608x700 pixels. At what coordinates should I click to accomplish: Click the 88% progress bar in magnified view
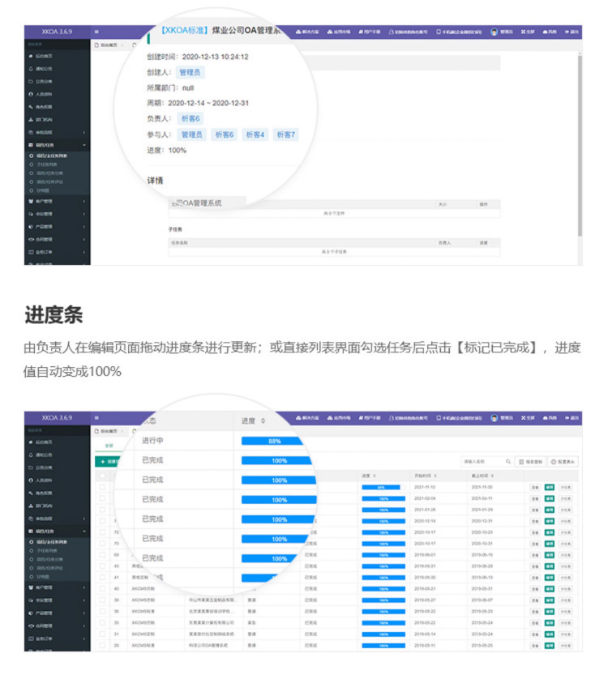click(x=272, y=441)
